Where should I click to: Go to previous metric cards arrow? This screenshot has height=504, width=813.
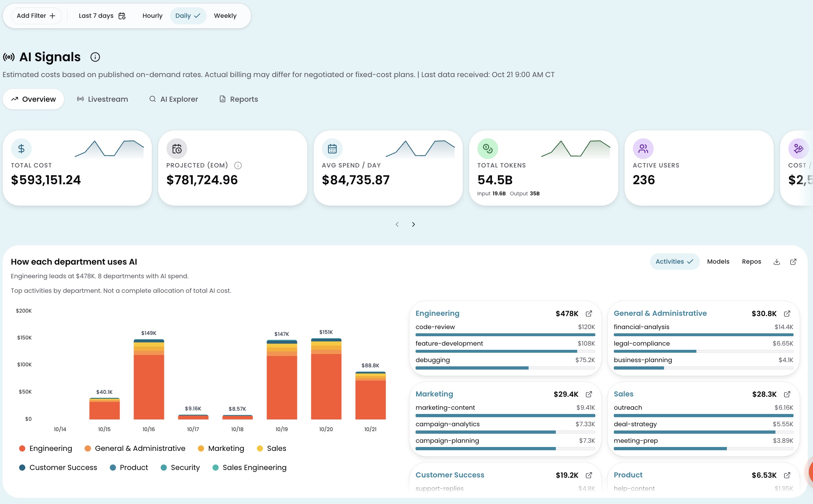(x=397, y=224)
